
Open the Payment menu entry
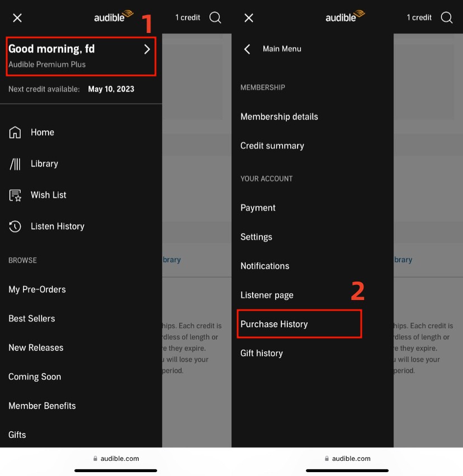(258, 208)
